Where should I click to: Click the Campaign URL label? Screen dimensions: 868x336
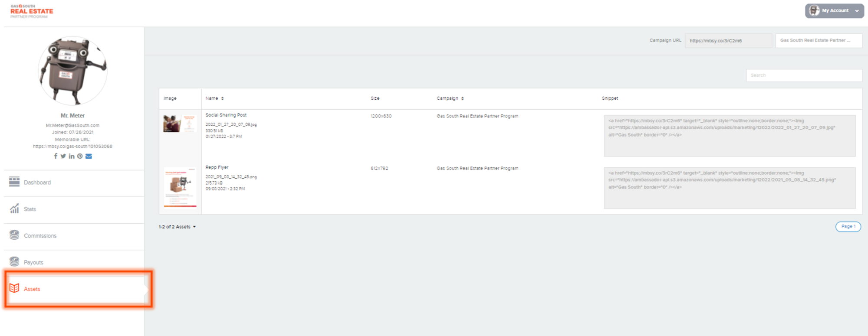click(665, 40)
